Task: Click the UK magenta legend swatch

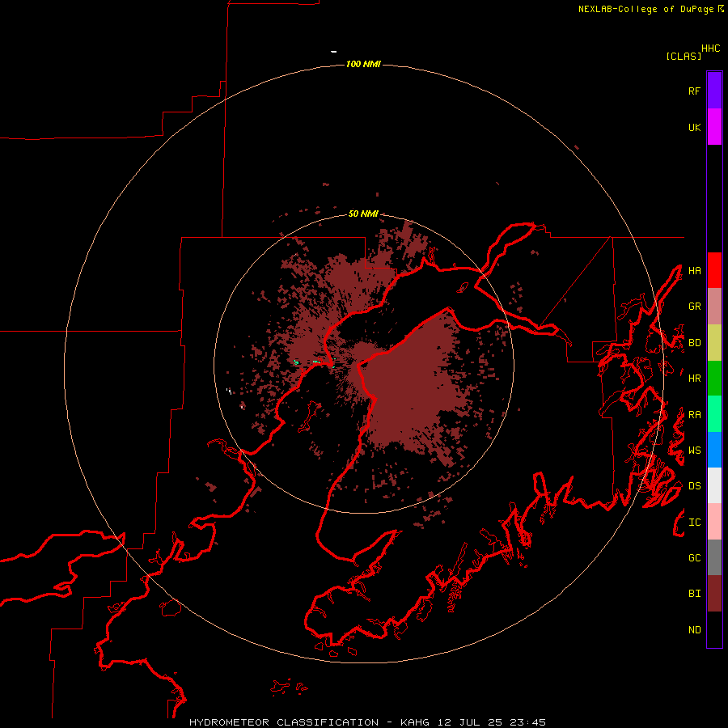Action: point(714,127)
